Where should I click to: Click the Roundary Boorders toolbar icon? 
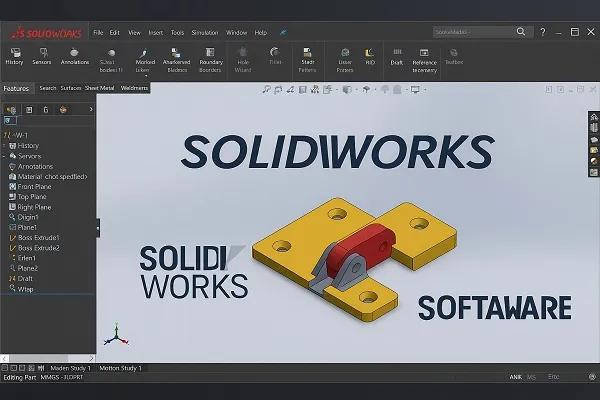tap(210, 60)
